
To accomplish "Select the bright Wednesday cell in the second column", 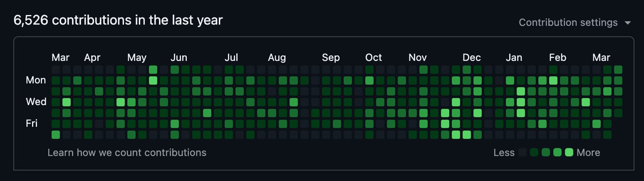I will click(67, 102).
